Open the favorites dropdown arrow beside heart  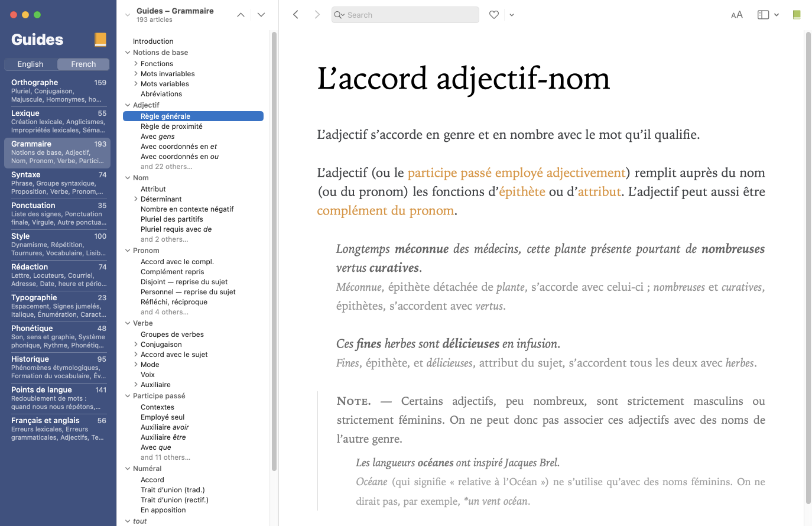pos(512,15)
